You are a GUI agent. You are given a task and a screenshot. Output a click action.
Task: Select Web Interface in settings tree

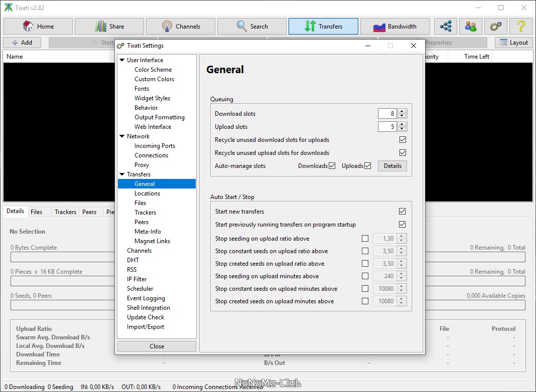(x=153, y=127)
